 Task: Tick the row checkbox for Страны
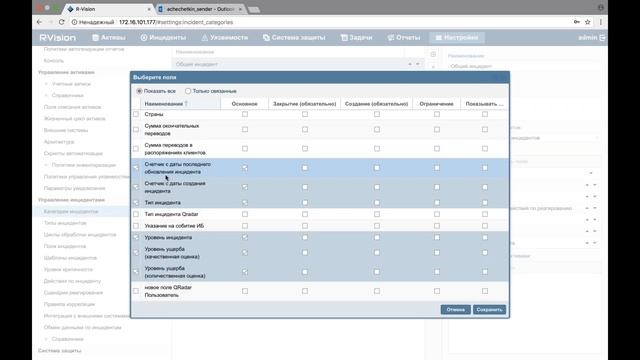[136, 114]
